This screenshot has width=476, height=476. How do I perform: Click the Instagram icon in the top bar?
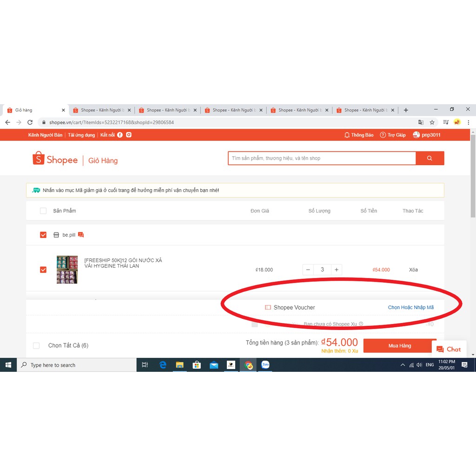129,135
